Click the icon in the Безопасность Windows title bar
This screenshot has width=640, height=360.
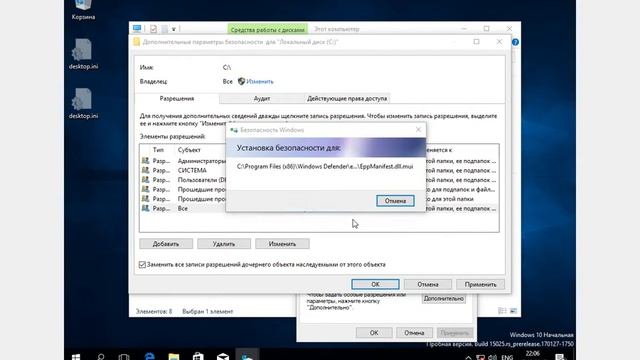(234, 130)
